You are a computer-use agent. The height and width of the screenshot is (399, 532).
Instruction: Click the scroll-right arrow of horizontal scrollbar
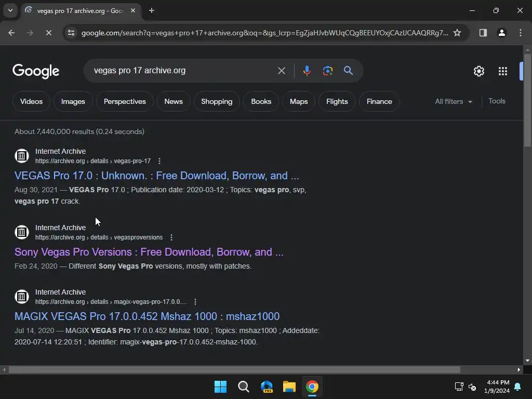click(x=519, y=369)
